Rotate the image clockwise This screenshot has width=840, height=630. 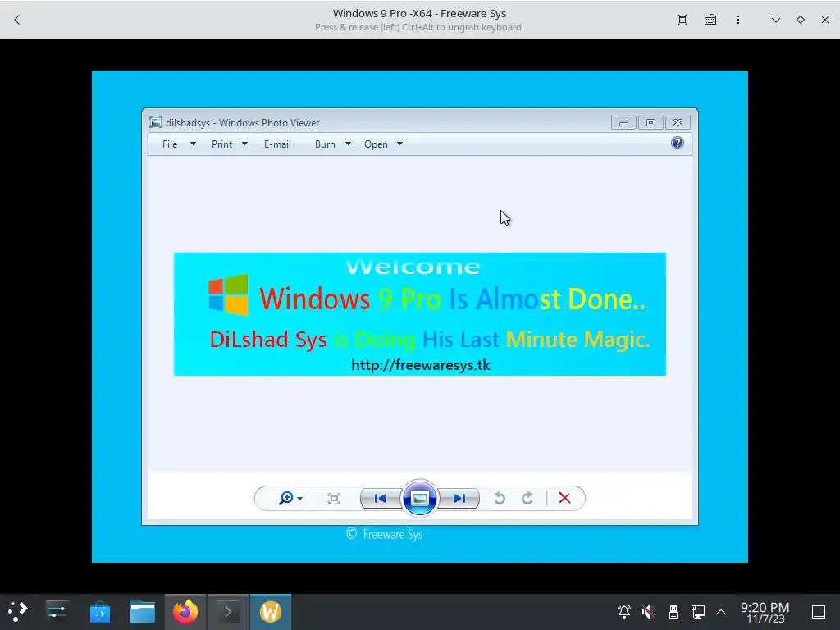pos(527,498)
